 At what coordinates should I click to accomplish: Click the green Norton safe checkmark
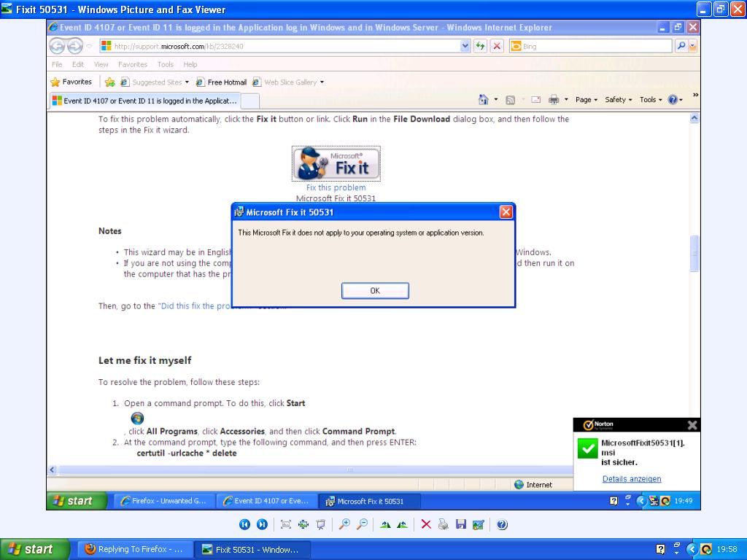[587, 448]
